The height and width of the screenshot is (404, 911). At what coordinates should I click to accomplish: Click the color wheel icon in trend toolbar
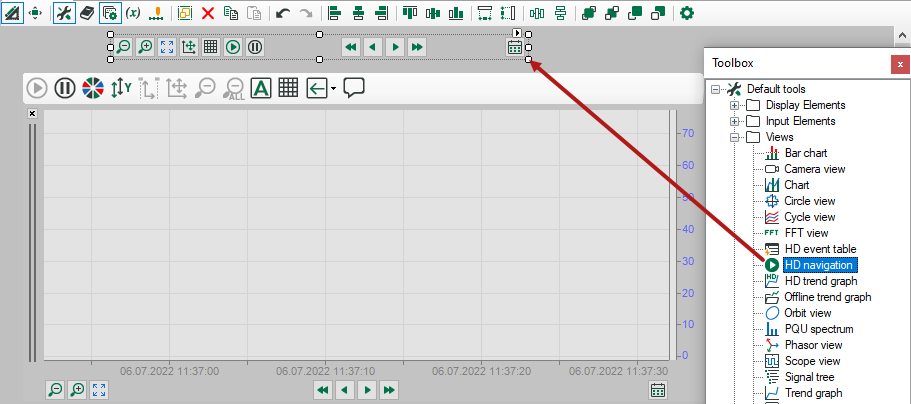93,88
